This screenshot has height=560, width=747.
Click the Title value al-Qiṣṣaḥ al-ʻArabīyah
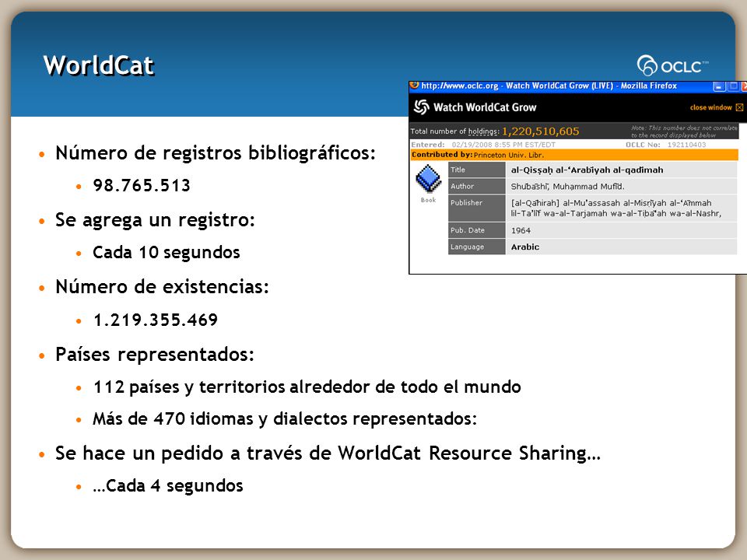tap(587, 170)
